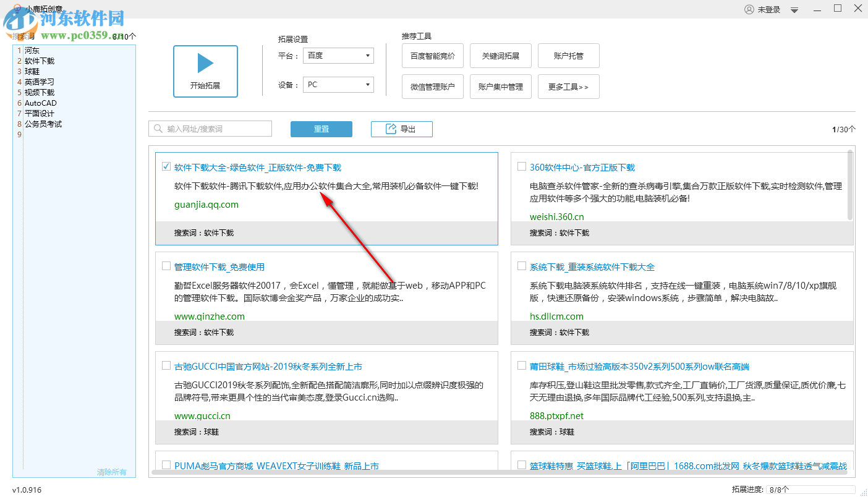Check the 系统下载_重装系统软件下载大全 checkbox
The image size is (868, 497).
[521, 266]
